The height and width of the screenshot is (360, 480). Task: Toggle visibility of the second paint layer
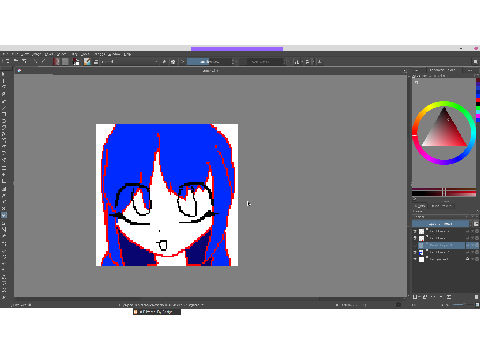[x=415, y=238]
